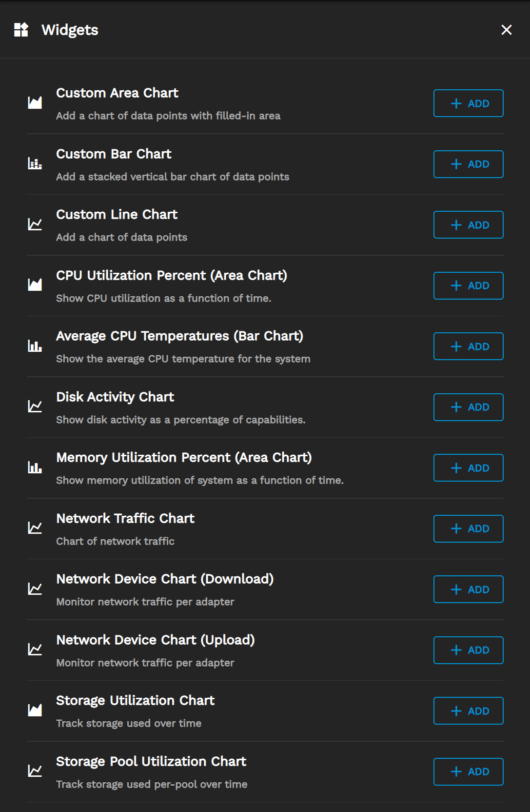
Task: Click the CPU Utilization Percent area icon
Action: (35, 285)
